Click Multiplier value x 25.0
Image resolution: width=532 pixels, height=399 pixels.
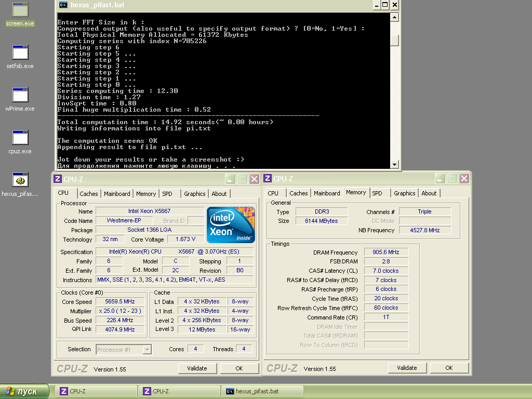120,311
